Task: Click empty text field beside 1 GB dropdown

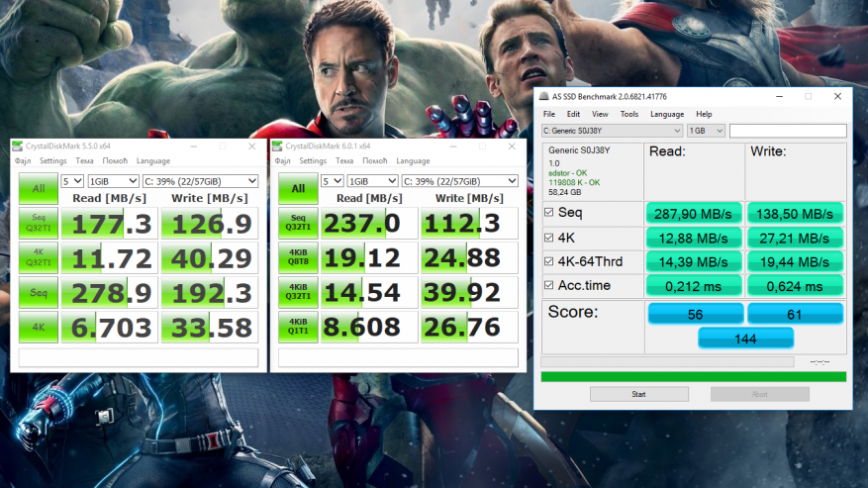Action: (788, 131)
